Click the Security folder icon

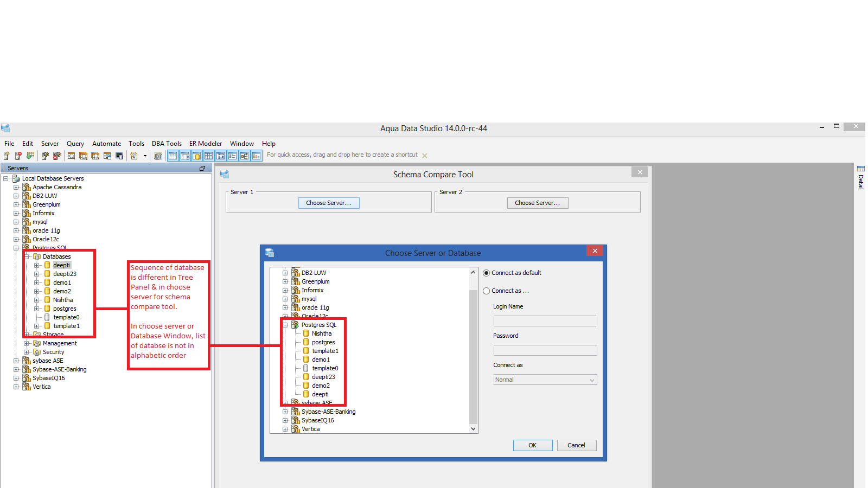[x=37, y=352]
